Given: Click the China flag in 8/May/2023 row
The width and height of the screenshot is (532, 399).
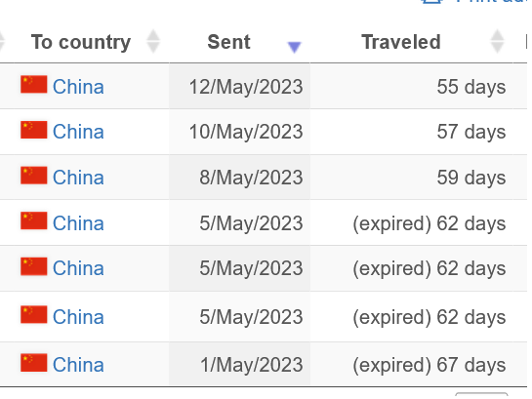Looking at the screenshot, I should (33, 176).
